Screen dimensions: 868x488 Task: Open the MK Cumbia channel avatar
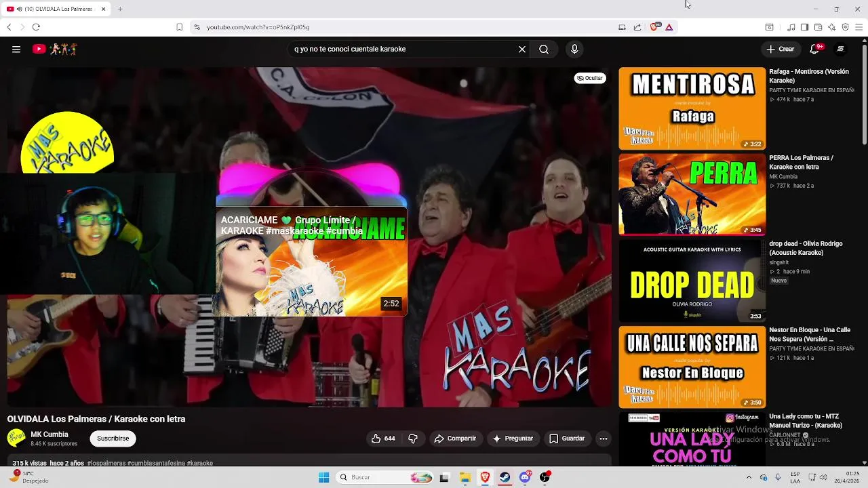click(x=16, y=438)
